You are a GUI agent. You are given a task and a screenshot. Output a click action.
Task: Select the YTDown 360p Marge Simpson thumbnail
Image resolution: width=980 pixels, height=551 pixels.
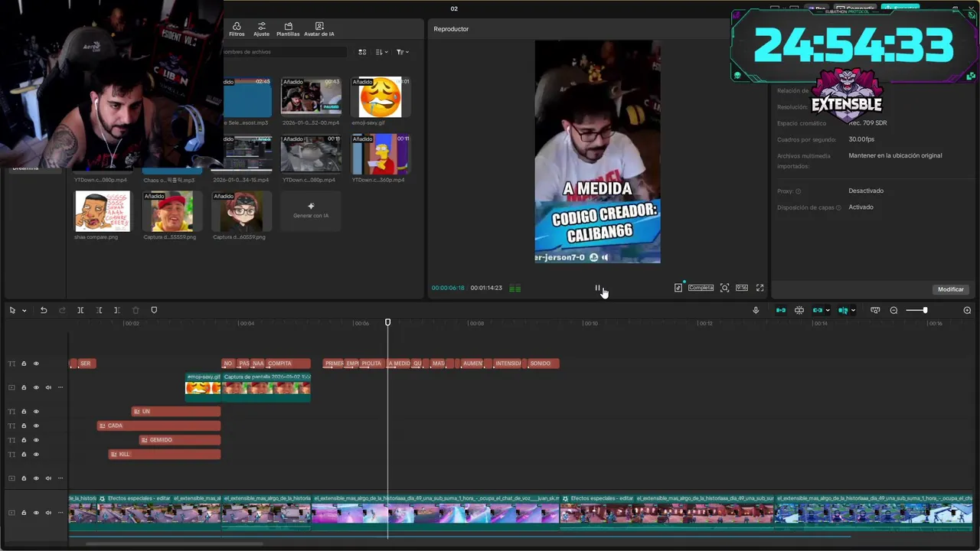point(380,155)
